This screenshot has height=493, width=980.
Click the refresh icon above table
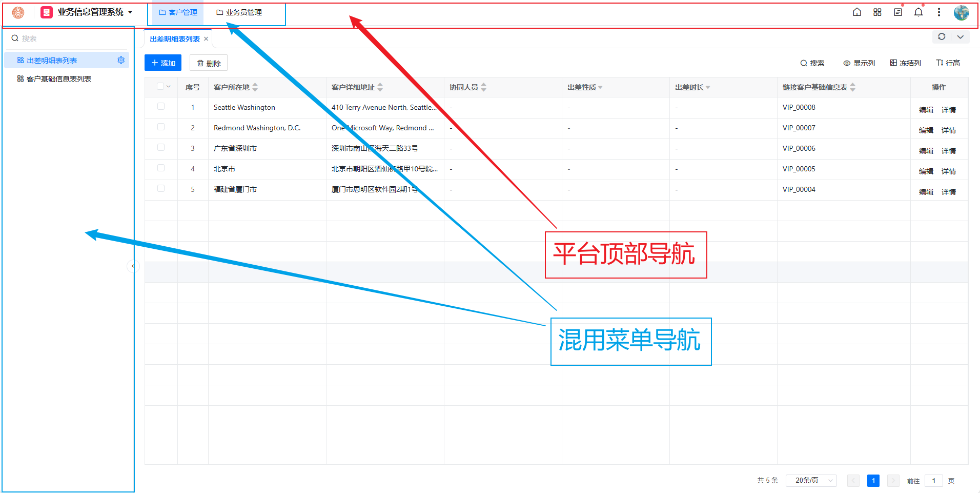point(942,37)
